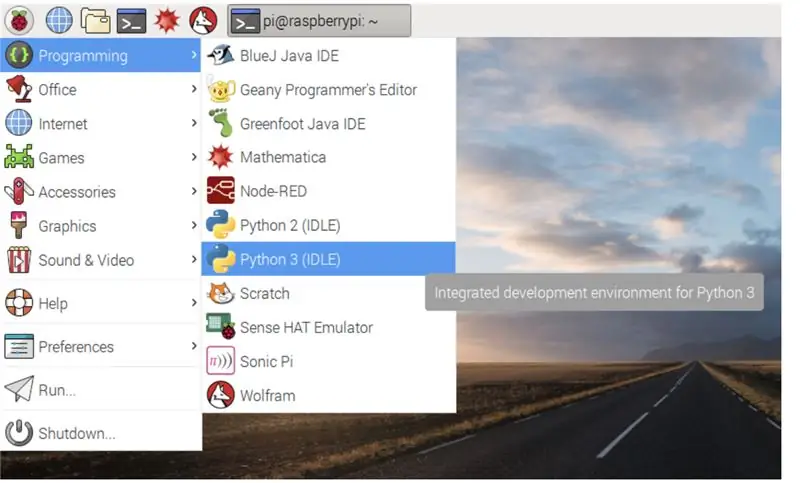Launch Scratch from the submenu
Viewport: 800px width, 483px height.
pyautogui.click(x=329, y=293)
